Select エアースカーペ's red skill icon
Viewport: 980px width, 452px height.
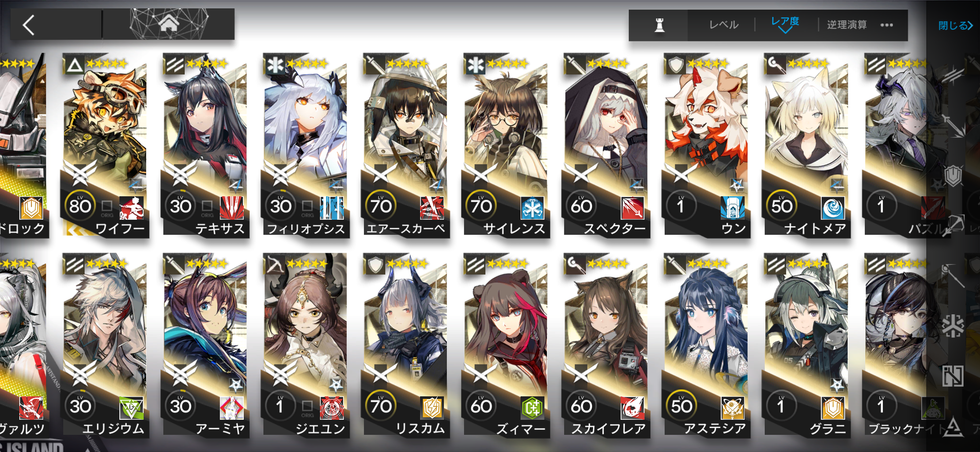pyautogui.click(x=431, y=208)
